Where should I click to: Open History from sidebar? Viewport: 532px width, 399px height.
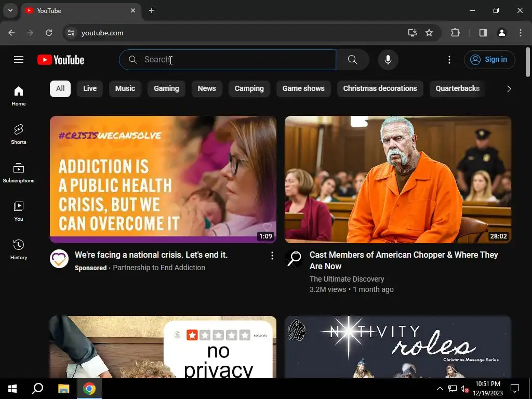tap(19, 249)
